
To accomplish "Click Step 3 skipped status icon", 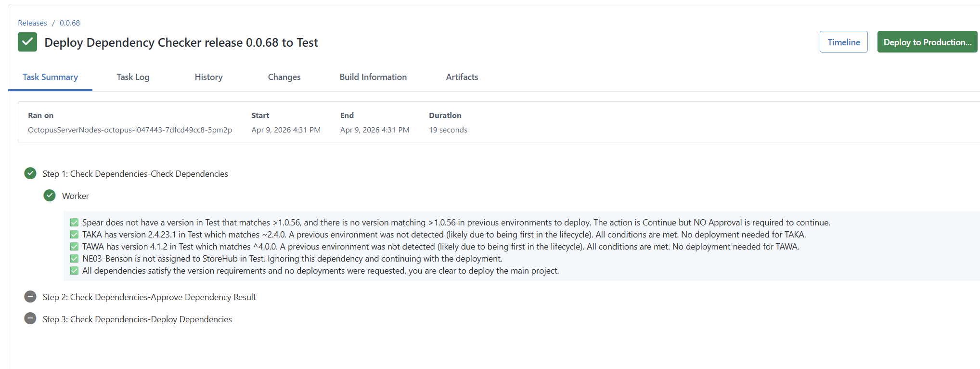I will pos(30,319).
